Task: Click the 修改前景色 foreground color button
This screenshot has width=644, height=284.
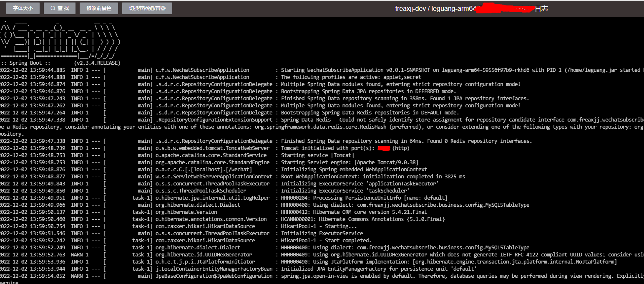Action: [99, 8]
